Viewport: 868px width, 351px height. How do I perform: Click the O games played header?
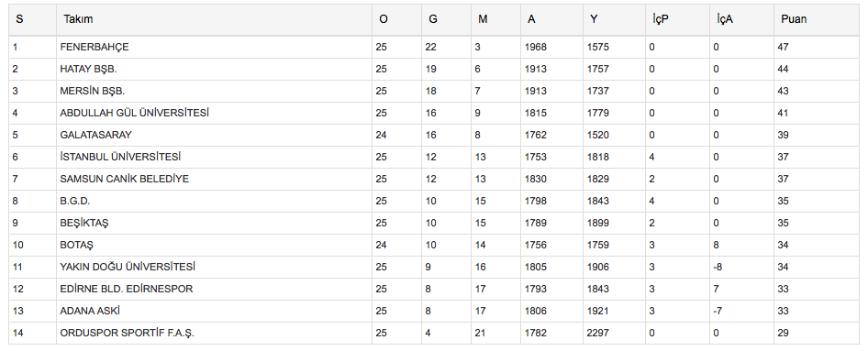pyautogui.click(x=384, y=19)
